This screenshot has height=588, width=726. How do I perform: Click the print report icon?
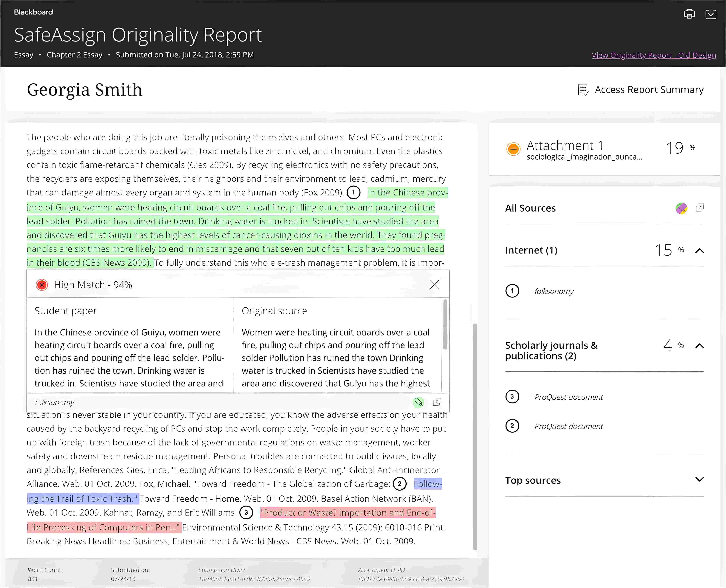[689, 14]
